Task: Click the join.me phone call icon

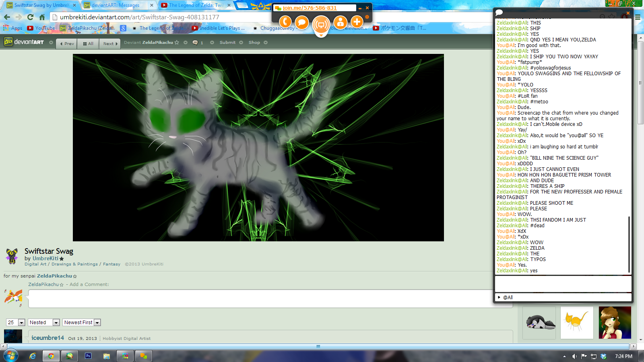Action: (285, 22)
